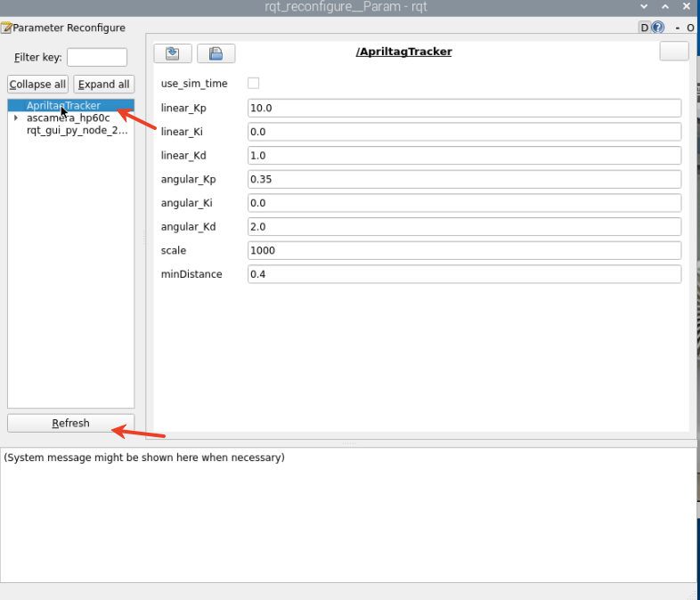This screenshot has height=600, width=700.
Task: Close the /ApriltagTracker panel blank button
Action: [674, 52]
